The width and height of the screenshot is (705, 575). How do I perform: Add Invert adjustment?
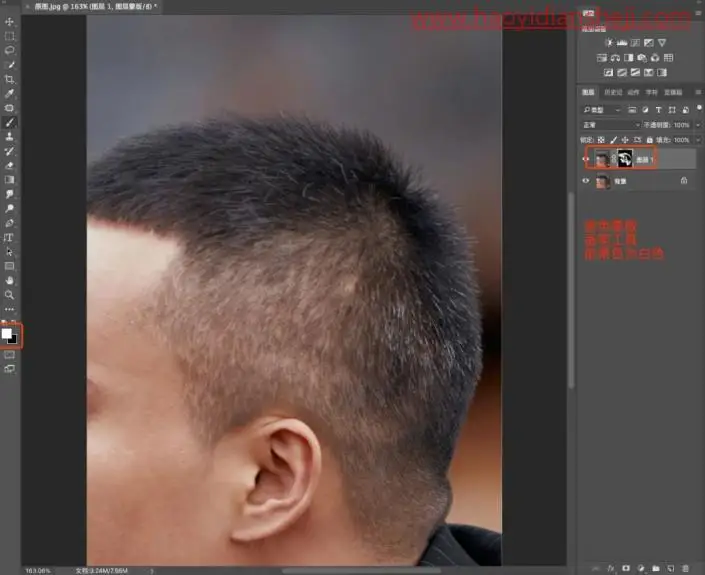[x=608, y=72]
